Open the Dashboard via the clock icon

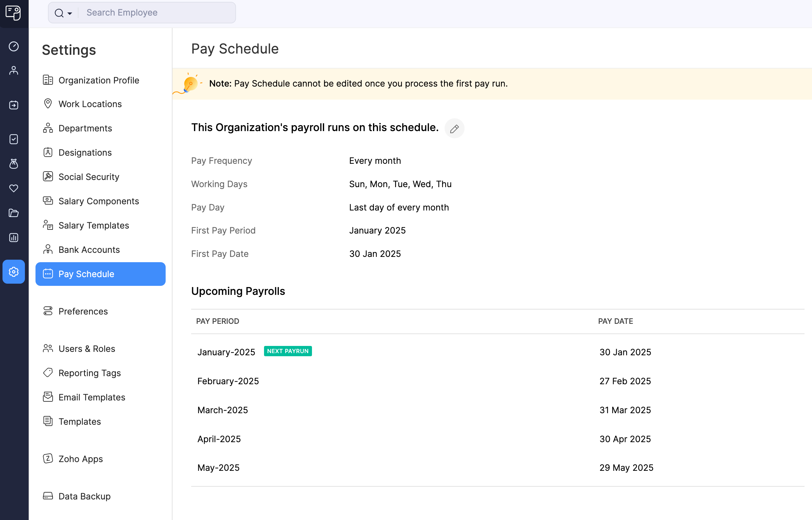(14, 47)
